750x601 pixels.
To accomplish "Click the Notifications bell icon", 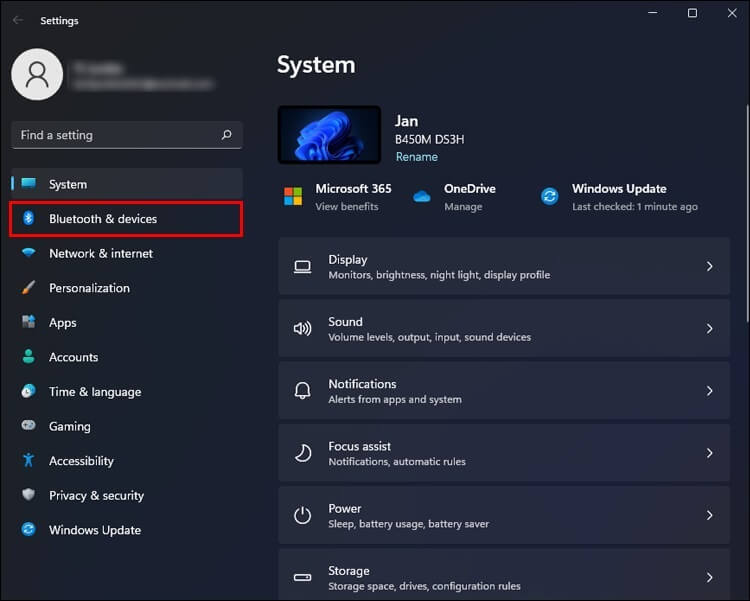I will coord(302,391).
